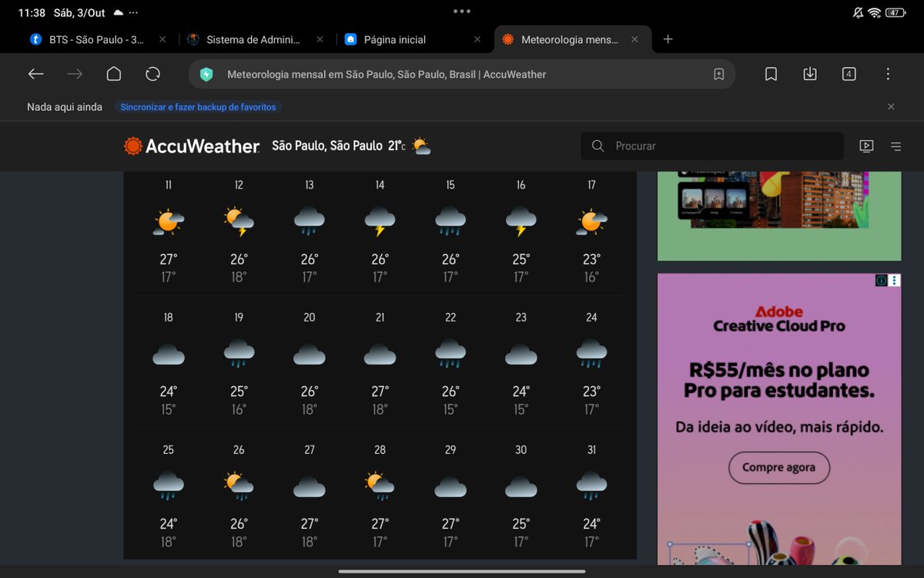Open Adobe ad options three-dot icon
Image resolution: width=924 pixels, height=578 pixels.
pyautogui.click(x=894, y=281)
